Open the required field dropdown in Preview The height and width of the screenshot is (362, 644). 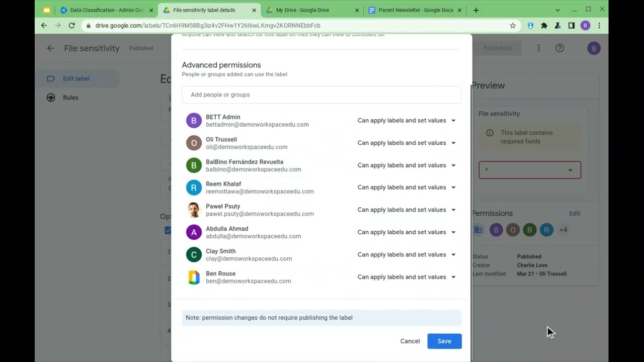530,170
